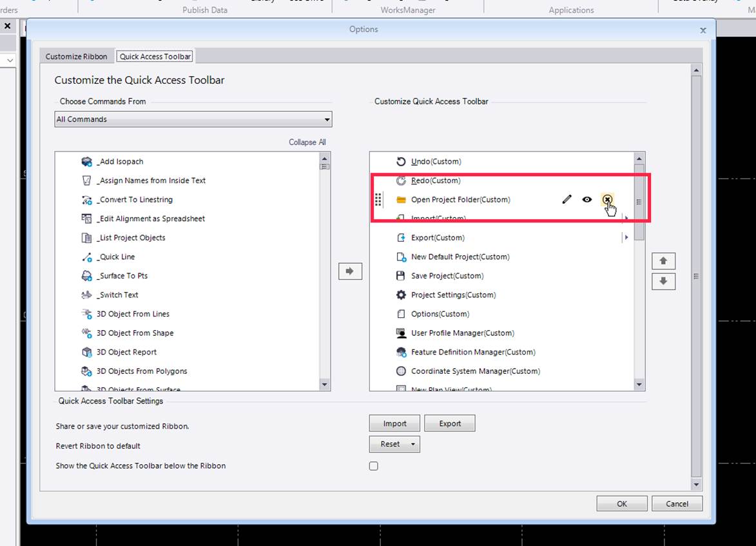This screenshot has height=546, width=756.
Task: Select the New Default Project icon
Action: coord(401,257)
